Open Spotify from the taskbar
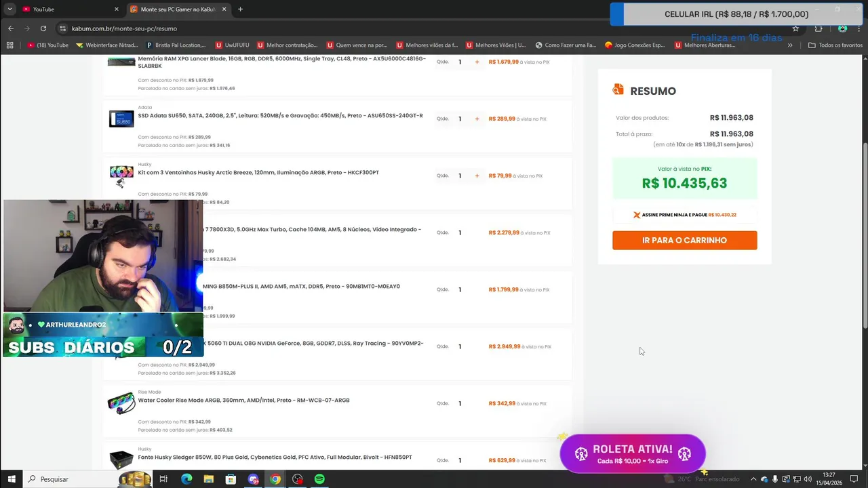The height and width of the screenshot is (488, 868). click(319, 479)
